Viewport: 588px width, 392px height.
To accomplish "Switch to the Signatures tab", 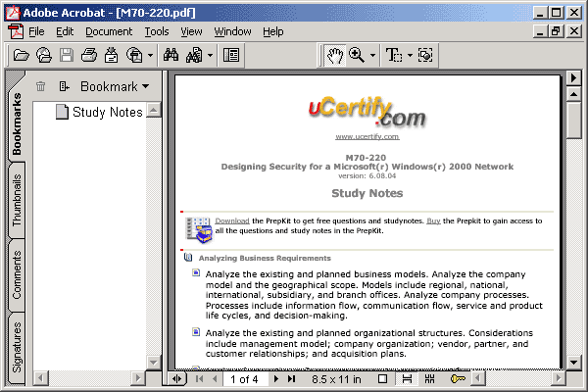I will (17, 347).
